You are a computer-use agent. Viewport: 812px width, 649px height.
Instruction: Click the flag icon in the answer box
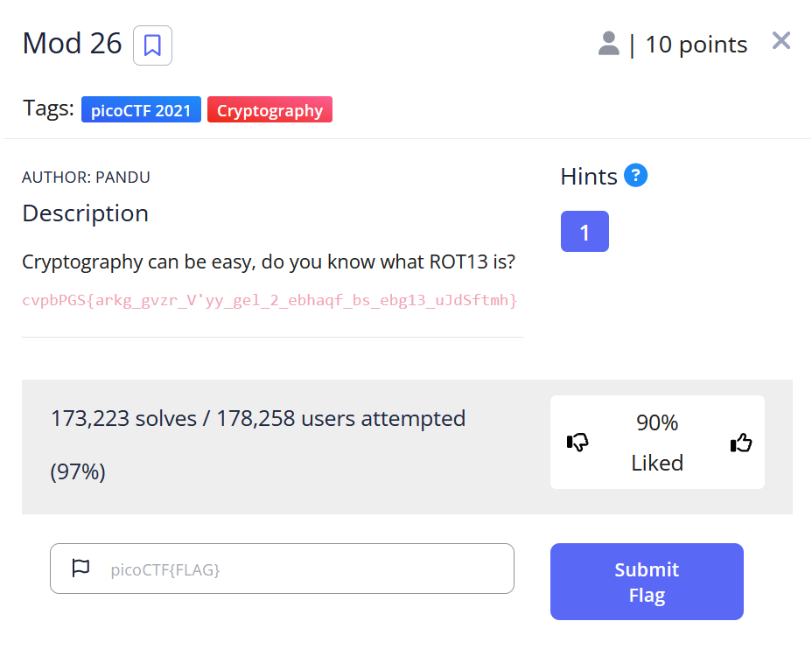80,569
